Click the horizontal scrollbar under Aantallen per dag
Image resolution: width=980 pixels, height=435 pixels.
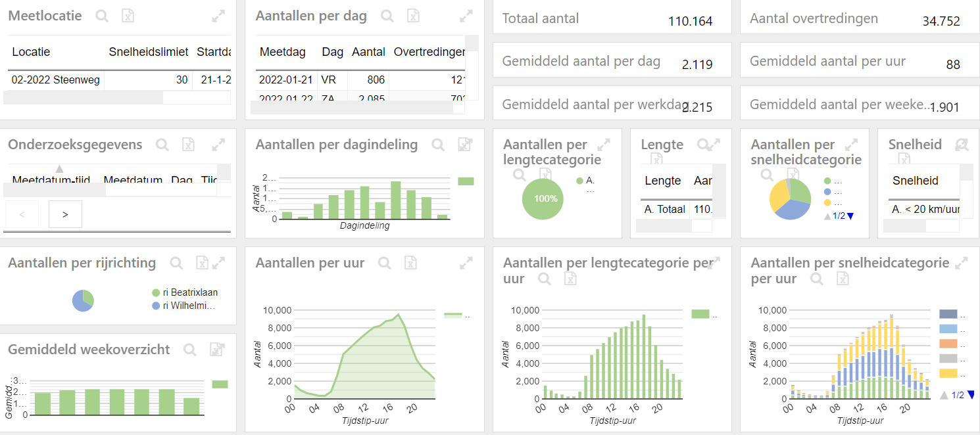(351, 108)
